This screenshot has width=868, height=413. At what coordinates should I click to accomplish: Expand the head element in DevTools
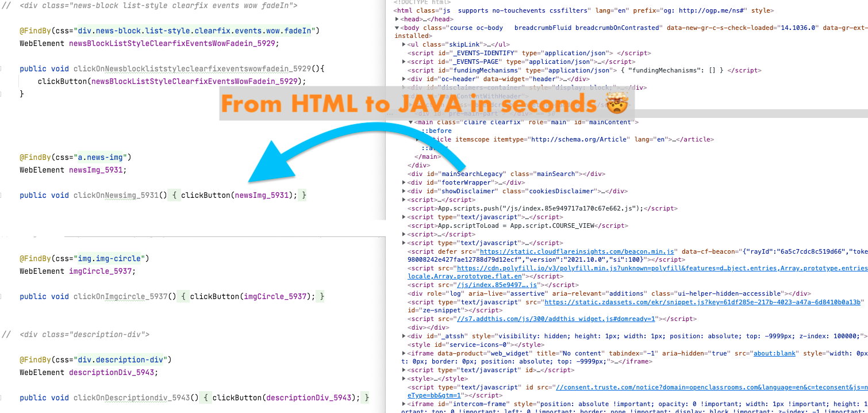[x=396, y=19]
